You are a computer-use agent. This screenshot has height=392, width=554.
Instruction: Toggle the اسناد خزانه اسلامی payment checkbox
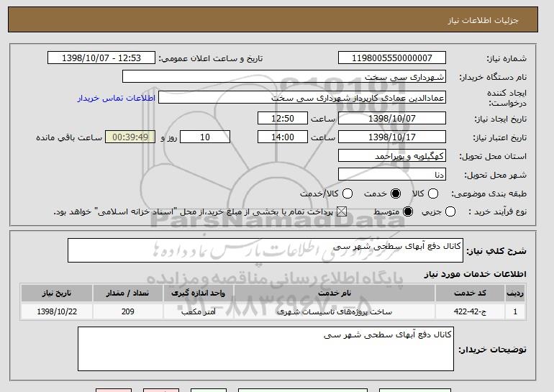tap(341, 212)
